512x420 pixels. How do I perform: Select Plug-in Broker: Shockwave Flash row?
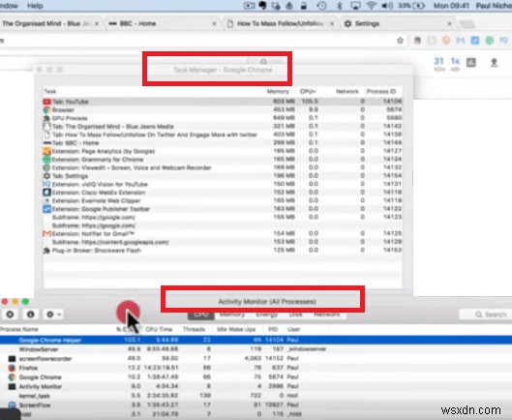[x=223, y=251]
